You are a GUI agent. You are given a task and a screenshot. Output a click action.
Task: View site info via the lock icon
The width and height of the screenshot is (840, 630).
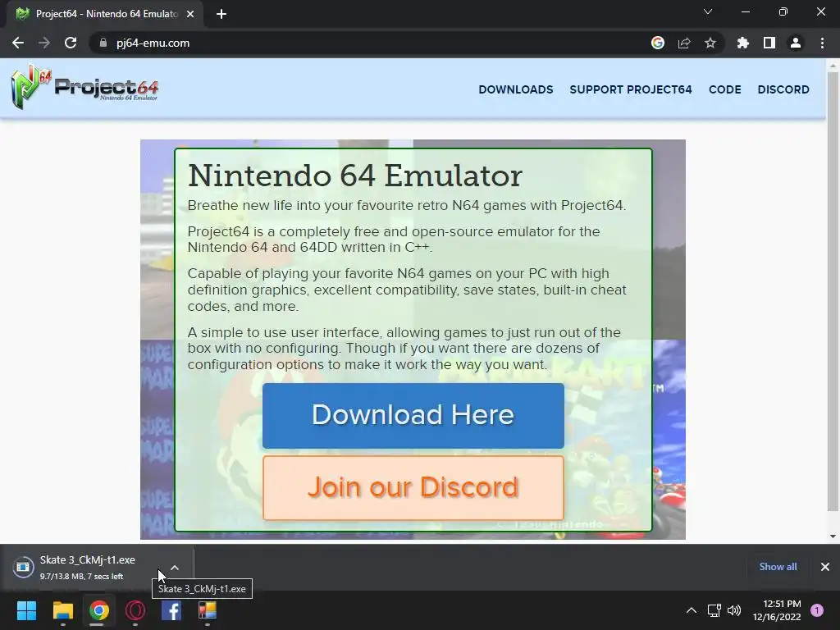click(103, 43)
